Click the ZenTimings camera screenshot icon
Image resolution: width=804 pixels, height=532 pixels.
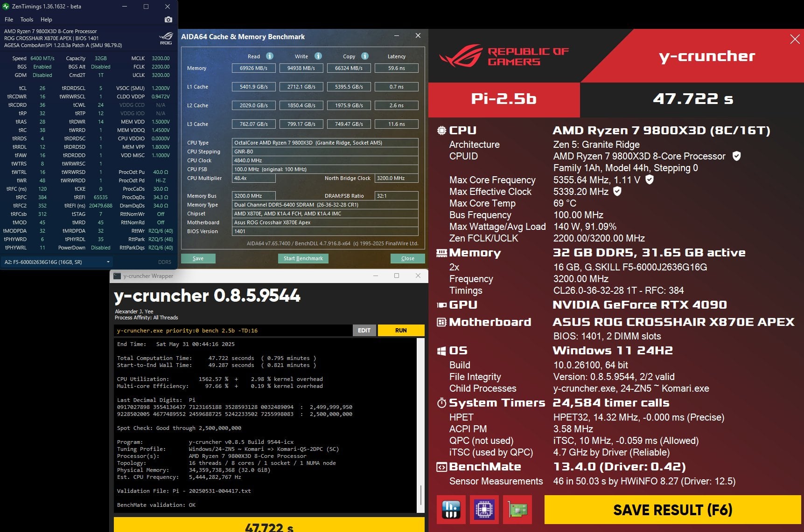click(x=168, y=20)
